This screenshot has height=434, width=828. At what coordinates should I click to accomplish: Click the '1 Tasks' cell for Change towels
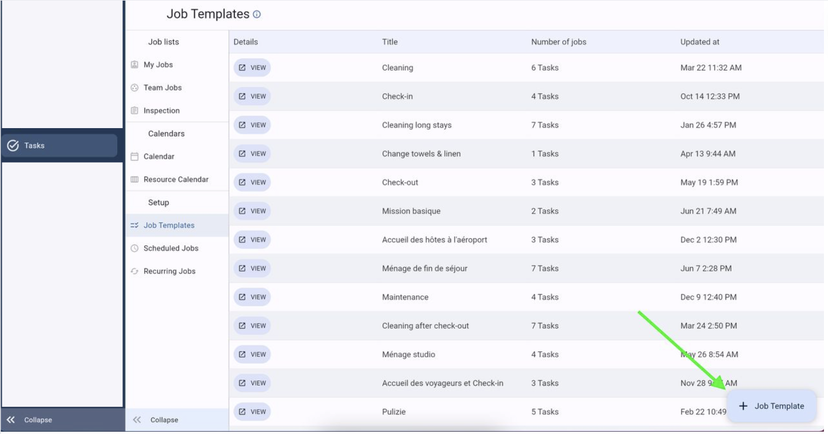[x=544, y=154]
